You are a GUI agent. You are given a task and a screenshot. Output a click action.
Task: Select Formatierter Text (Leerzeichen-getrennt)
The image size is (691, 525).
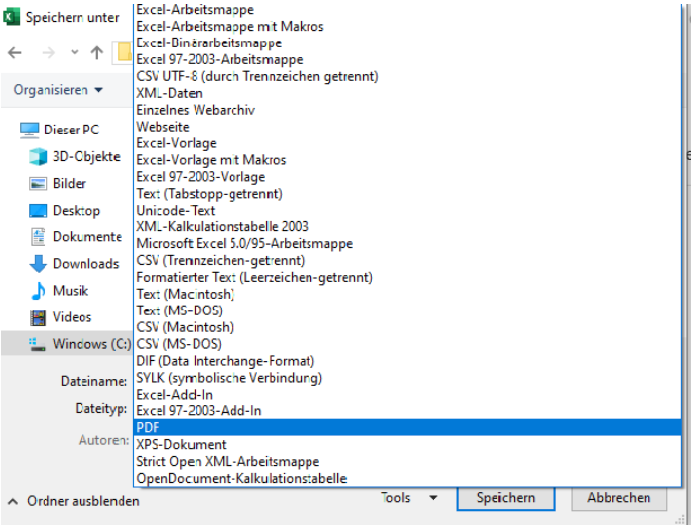407,277
